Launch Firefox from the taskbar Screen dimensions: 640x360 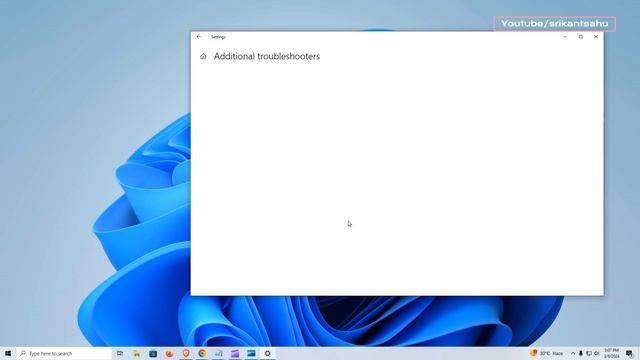(169, 353)
